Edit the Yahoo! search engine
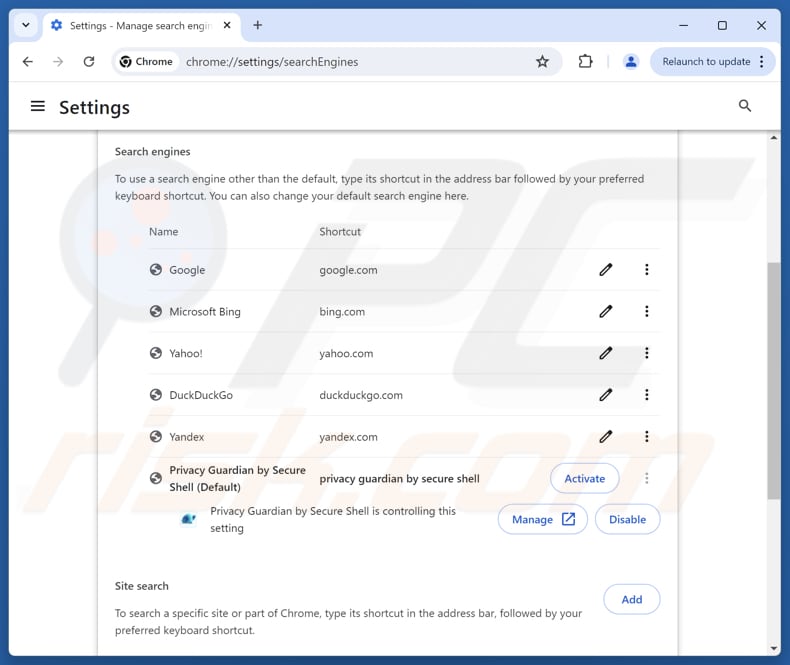The image size is (790, 665). pyautogui.click(x=606, y=353)
